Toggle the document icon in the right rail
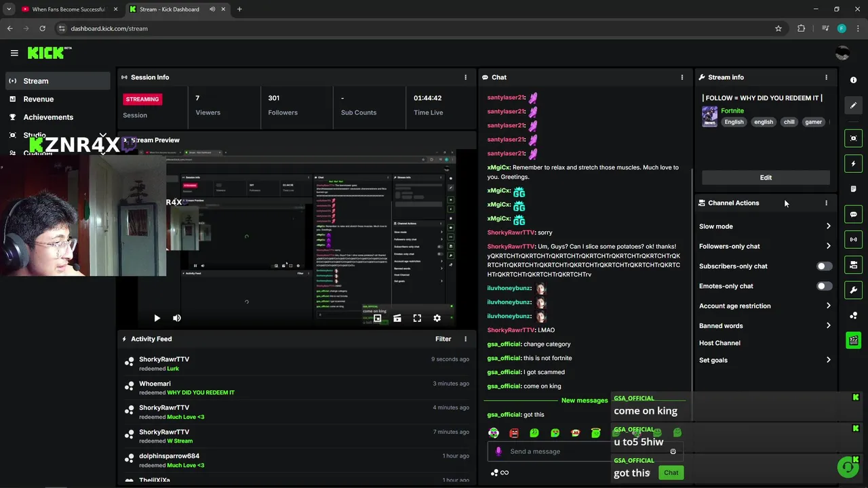Viewport: 868px width, 488px height. (x=853, y=188)
